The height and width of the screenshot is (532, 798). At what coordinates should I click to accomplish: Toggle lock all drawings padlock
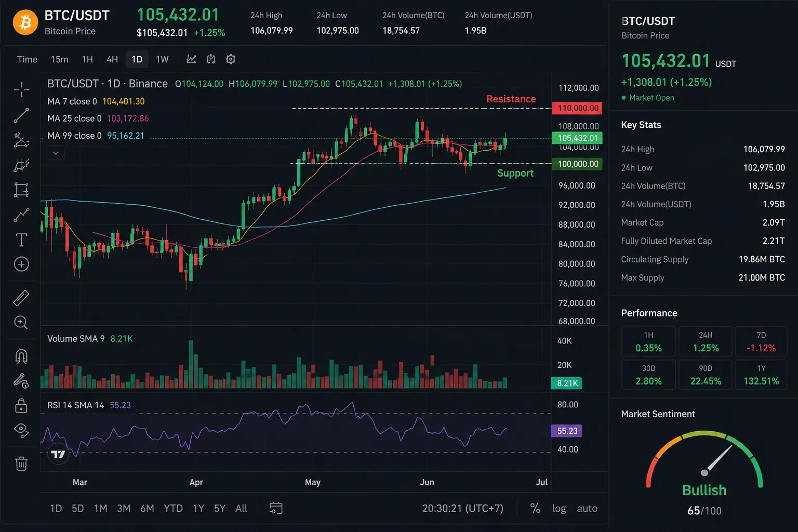[21, 405]
